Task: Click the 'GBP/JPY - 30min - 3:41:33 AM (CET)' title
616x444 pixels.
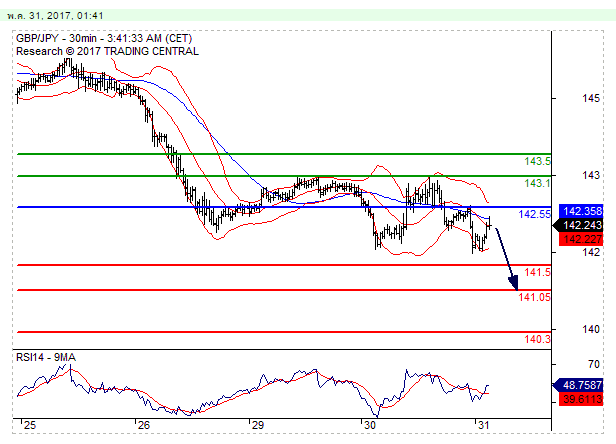Action: coord(104,39)
